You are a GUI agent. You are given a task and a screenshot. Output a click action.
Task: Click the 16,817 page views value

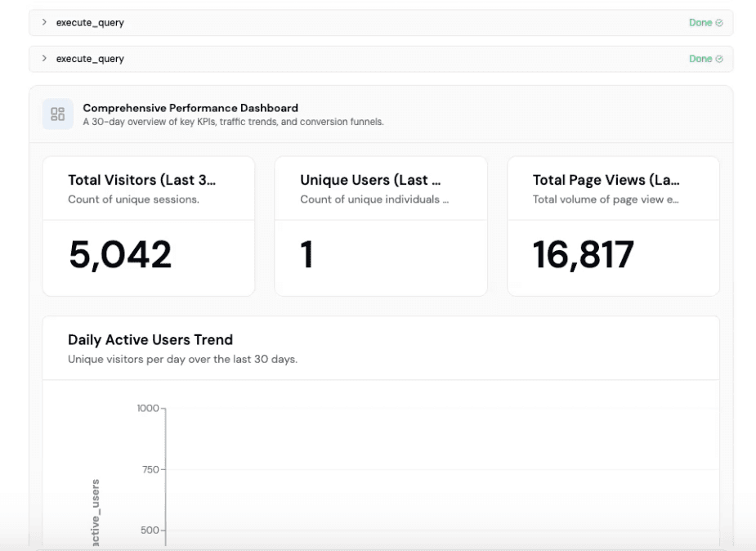pos(584,254)
